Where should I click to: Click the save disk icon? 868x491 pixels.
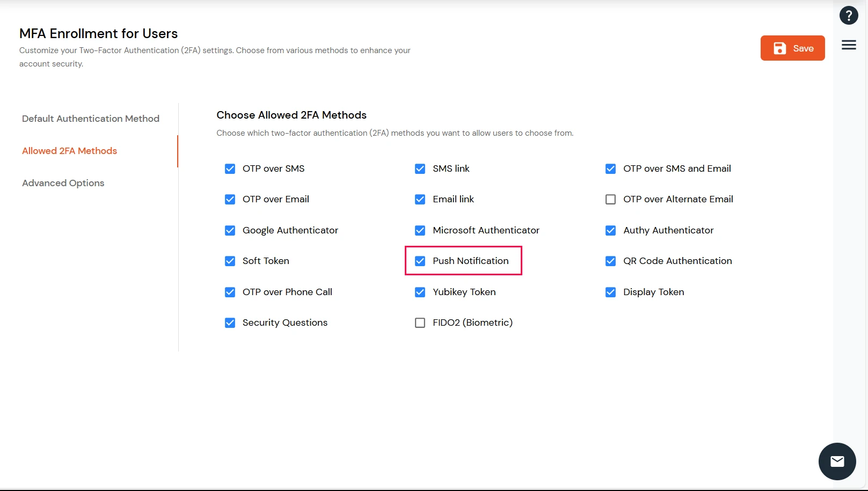click(x=779, y=48)
